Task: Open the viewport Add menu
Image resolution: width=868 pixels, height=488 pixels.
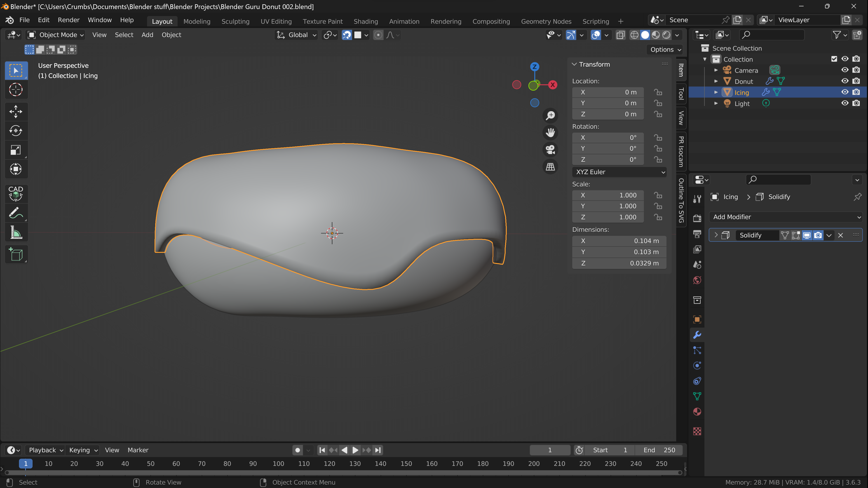Action: pyautogui.click(x=147, y=35)
